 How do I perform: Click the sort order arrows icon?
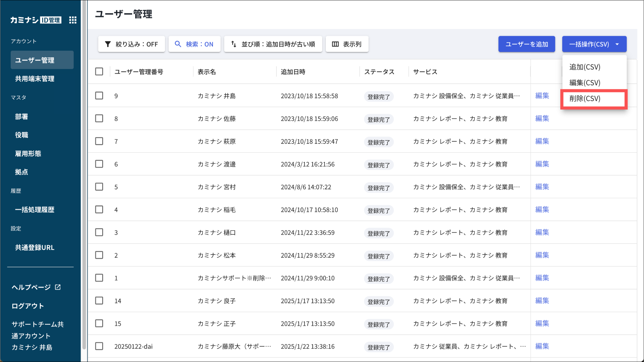pyautogui.click(x=234, y=44)
